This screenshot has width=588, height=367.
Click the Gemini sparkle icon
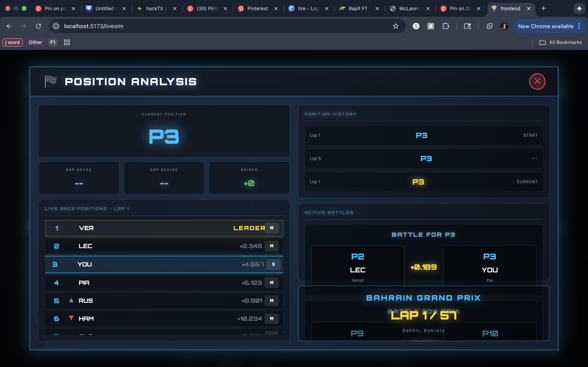pos(579,9)
